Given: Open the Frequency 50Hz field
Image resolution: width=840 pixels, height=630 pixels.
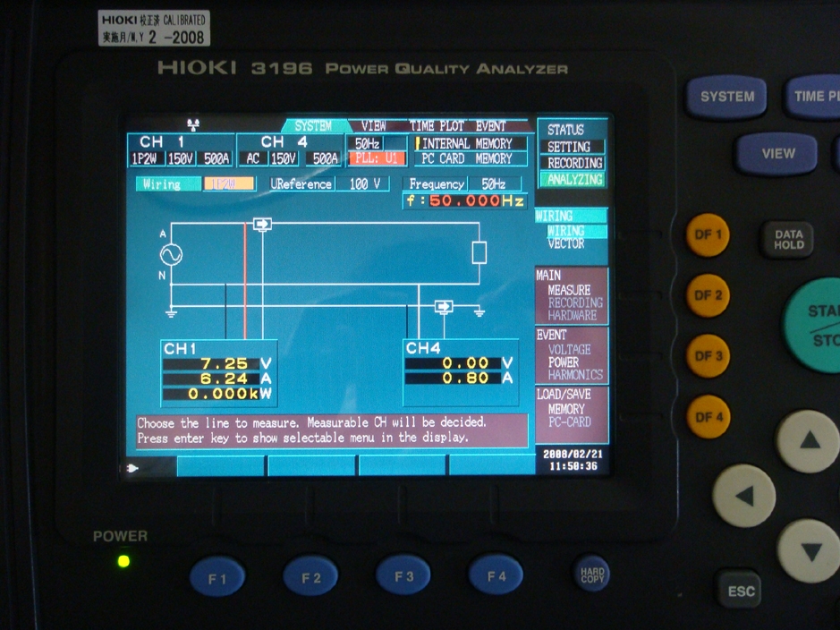Looking at the screenshot, I should point(494,183).
